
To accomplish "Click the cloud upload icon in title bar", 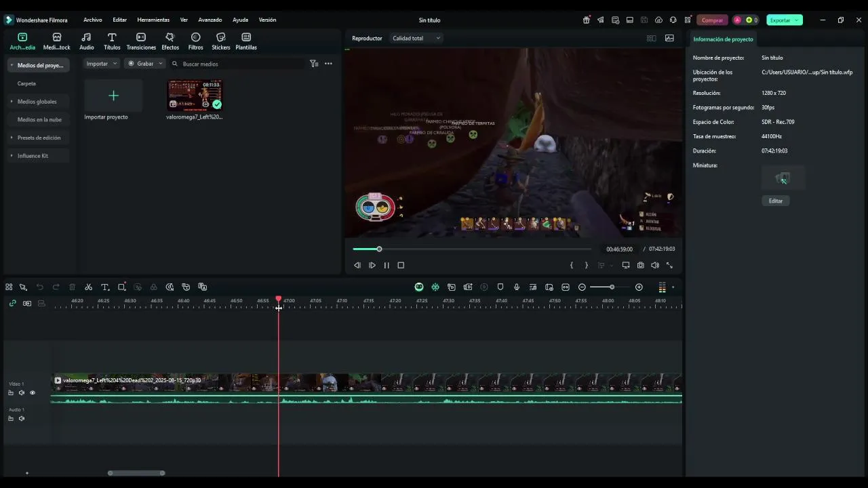I will point(658,20).
